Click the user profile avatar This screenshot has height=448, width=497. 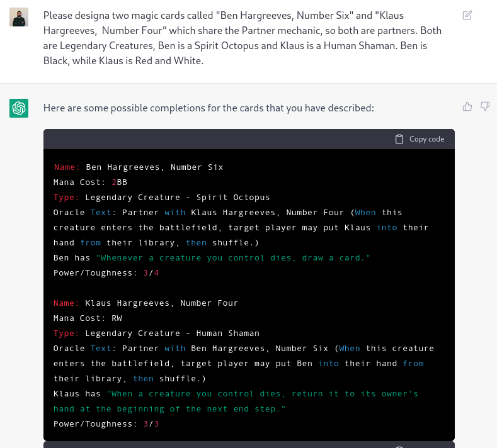[19, 17]
